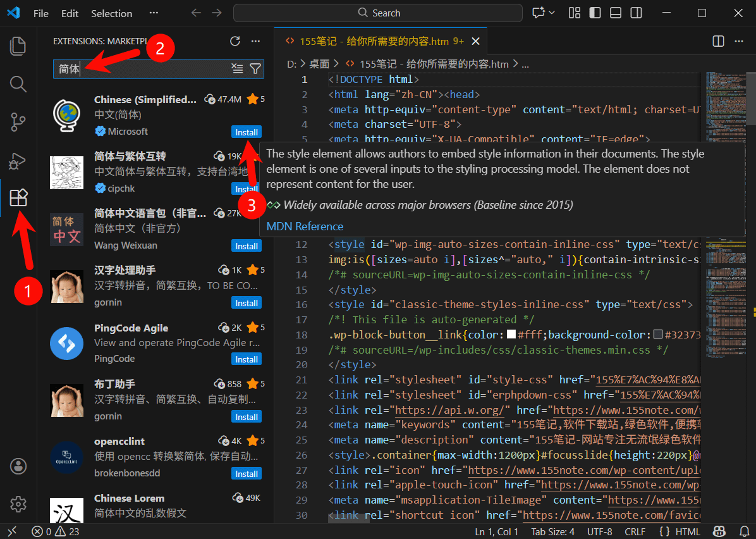Open the Accounts icon in activity bar
Screen dimensions: 756x539
(18, 466)
